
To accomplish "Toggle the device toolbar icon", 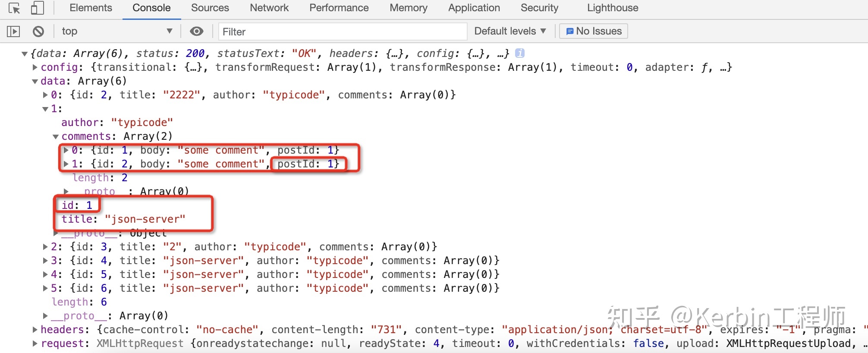I will click(x=38, y=8).
